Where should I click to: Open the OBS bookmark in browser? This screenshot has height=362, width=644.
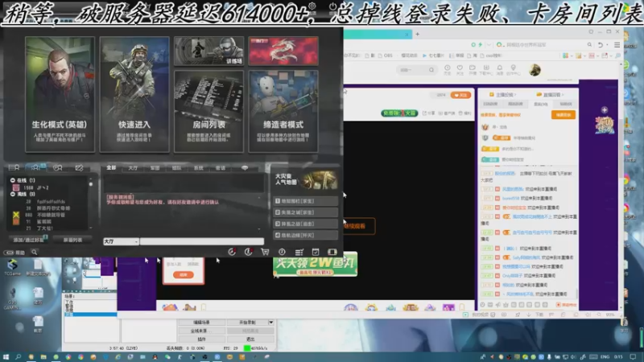[x=386, y=56]
